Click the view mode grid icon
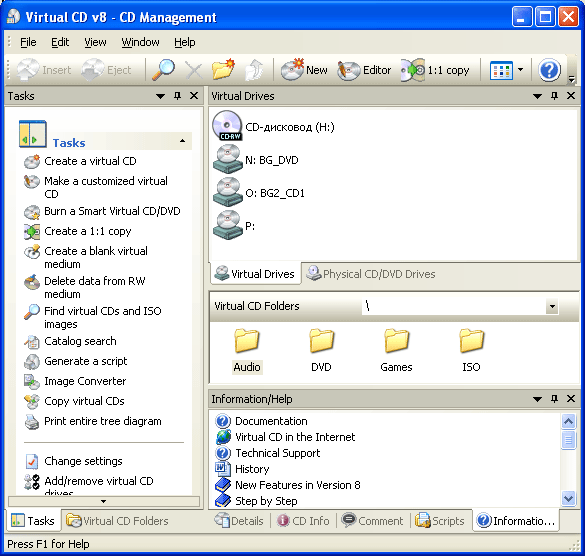This screenshot has width=585, height=556. pyautogui.click(x=501, y=70)
